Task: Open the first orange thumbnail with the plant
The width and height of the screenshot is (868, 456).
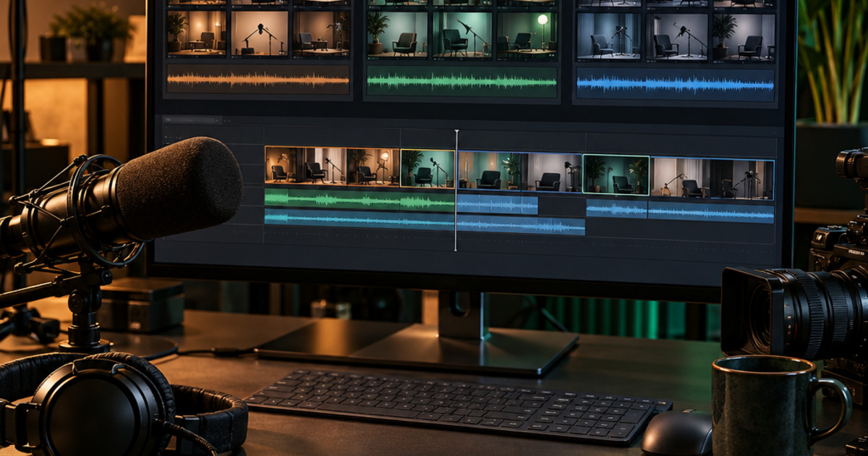Action: coord(197,33)
